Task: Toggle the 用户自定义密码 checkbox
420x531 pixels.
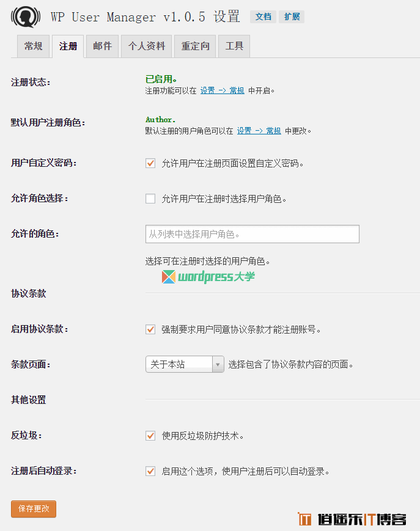Action: [150, 163]
